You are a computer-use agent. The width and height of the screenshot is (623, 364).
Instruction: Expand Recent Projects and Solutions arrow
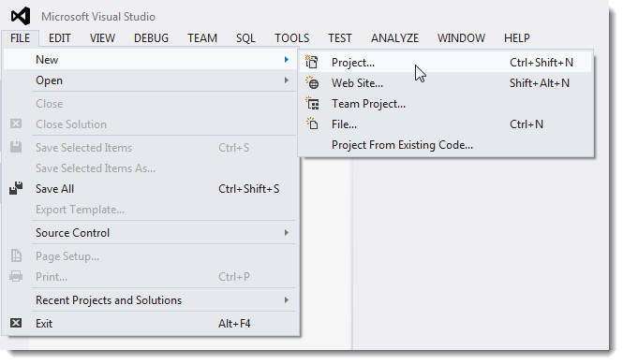click(x=286, y=300)
